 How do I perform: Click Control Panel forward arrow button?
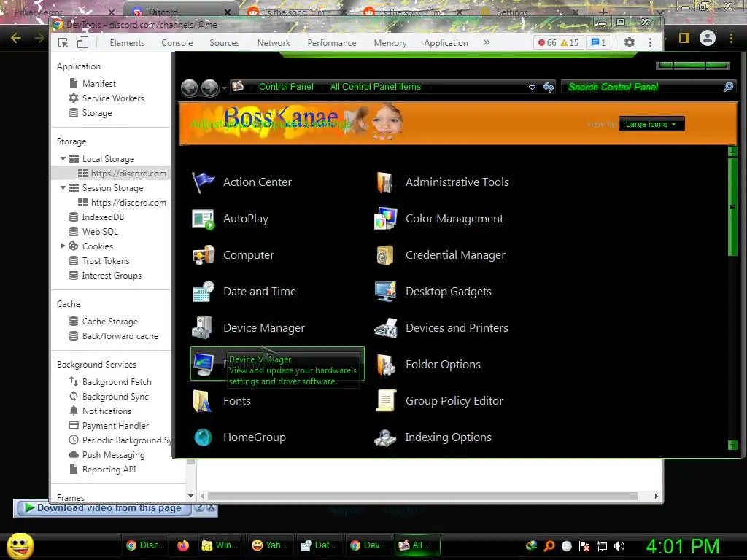point(209,87)
